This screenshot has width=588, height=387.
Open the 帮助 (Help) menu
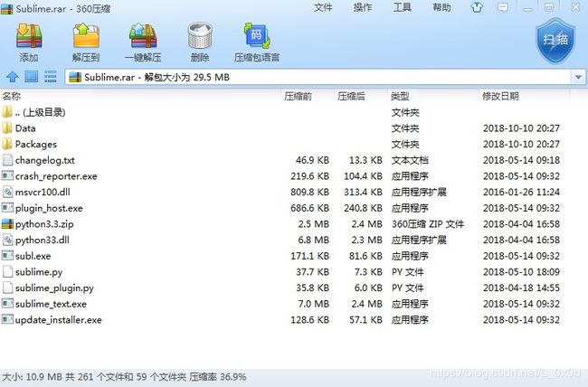441,7
